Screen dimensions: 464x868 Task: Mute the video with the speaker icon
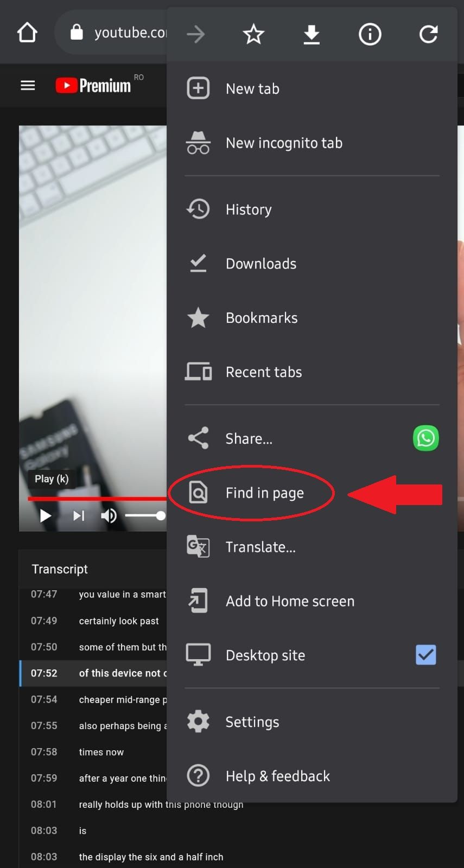pos(109,515)
